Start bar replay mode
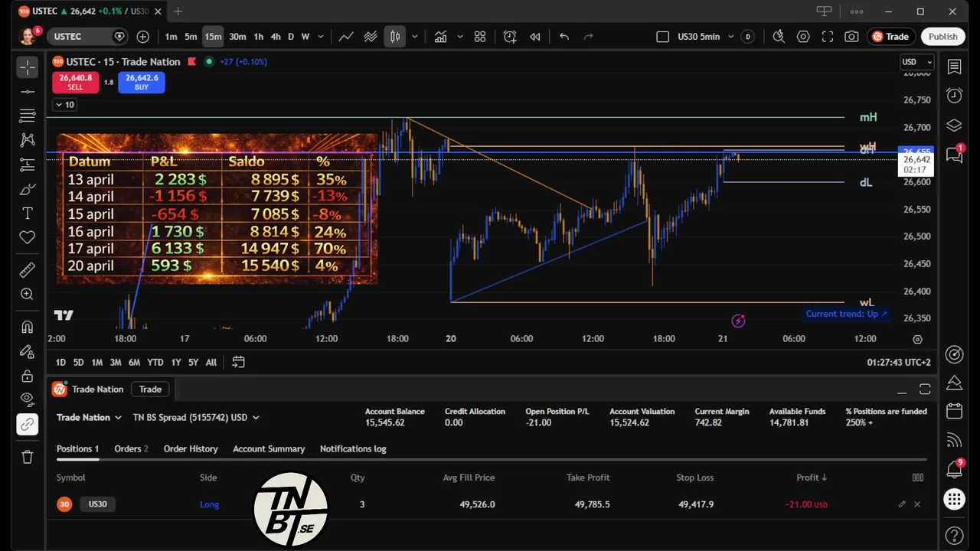Image resolution: width=980 pixels, height=551 pixels. (x=535, y=37)
